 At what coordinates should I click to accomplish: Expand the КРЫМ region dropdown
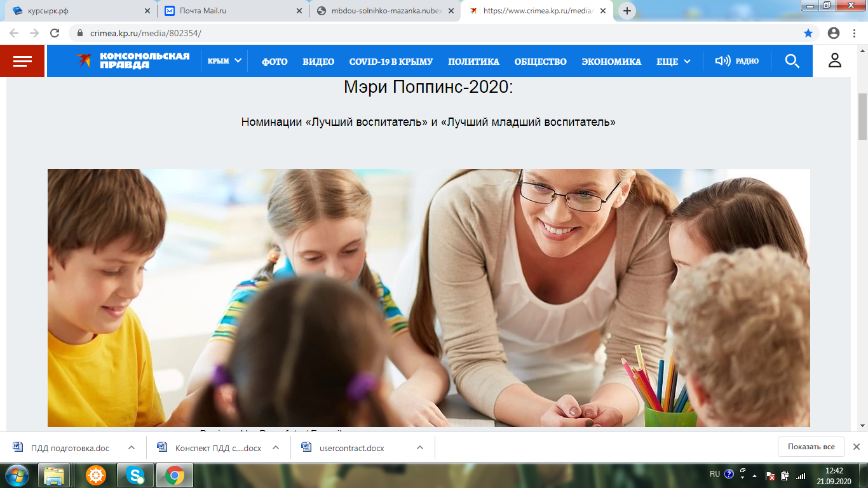click(225, 61)
